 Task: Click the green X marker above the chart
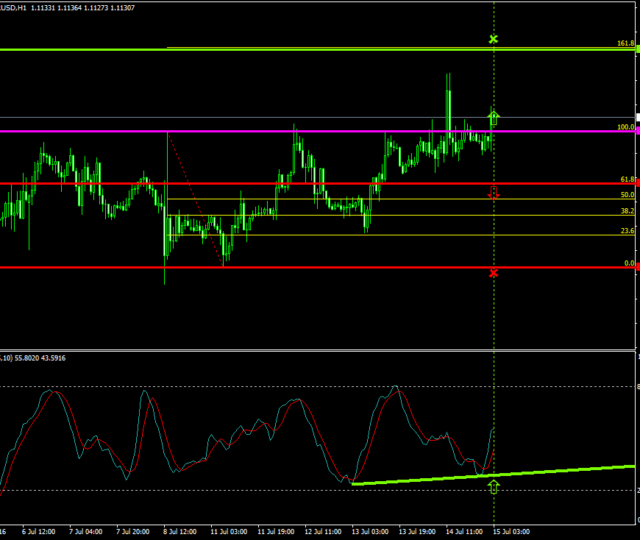pyautogui.click(x=493, y=39)
